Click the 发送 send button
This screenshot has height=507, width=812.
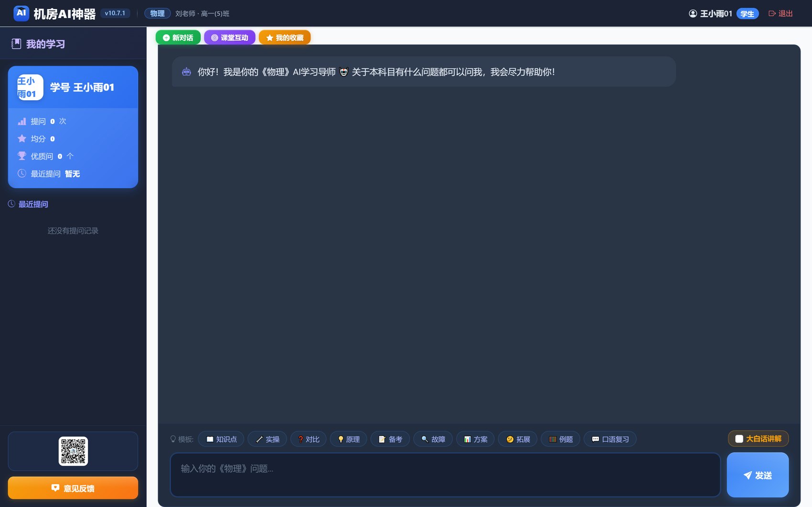tap(758, 475)
